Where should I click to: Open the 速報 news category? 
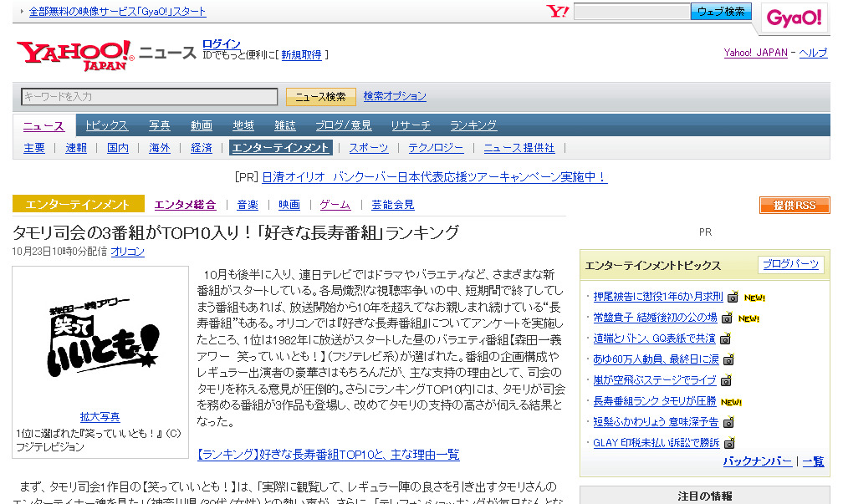click(x=76, y=148)
